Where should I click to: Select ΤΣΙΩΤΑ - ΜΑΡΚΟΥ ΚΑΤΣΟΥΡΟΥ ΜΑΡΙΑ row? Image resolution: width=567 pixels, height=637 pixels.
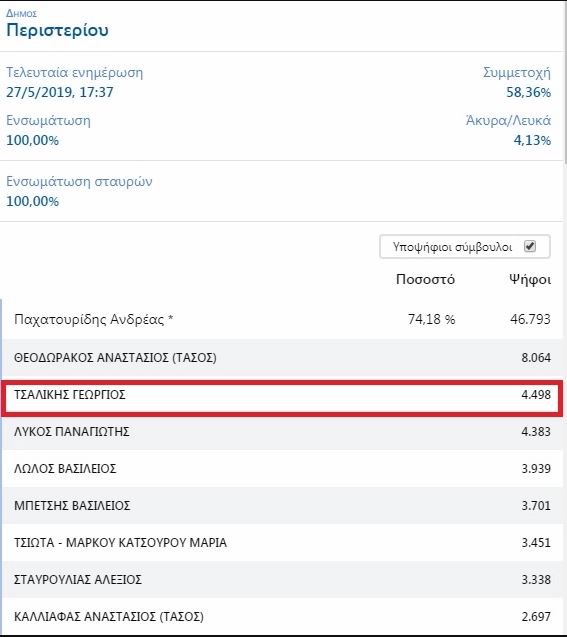pos(282,542)
